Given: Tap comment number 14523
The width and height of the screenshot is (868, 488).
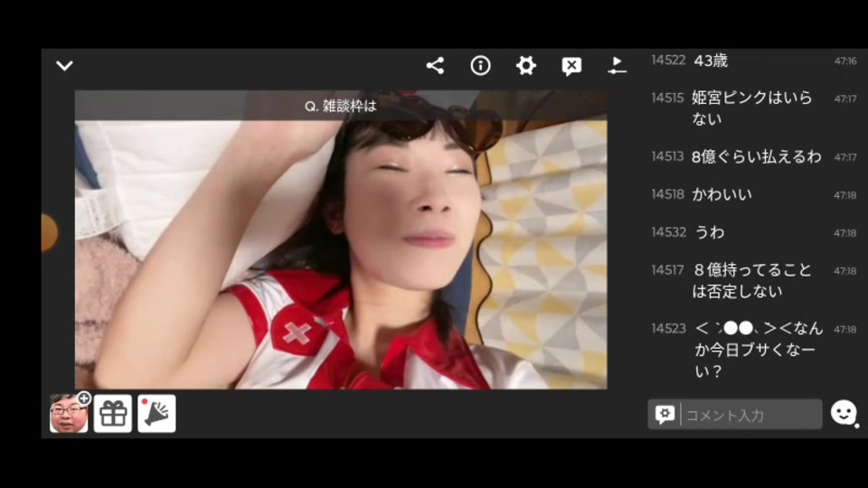Looking at the screenshot, I should (668, 329).
